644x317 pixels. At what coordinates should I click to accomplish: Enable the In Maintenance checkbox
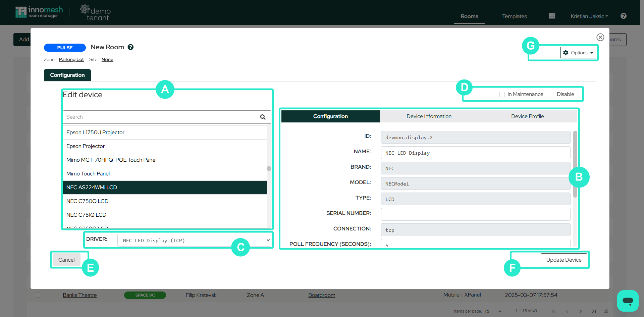tap(502, 95)
